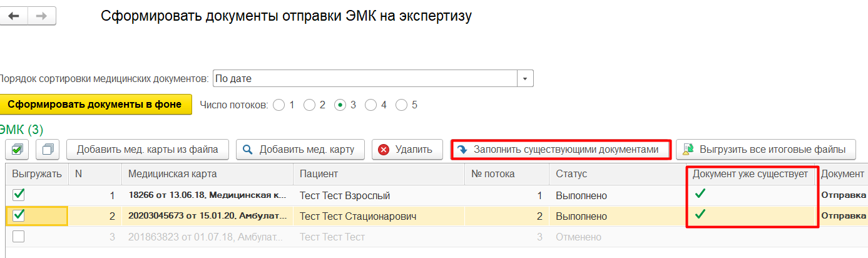This screenshot has width=868, height=258.
Task: Click magnifier icon on Добавить мед. карту
Action: [248, 149]
